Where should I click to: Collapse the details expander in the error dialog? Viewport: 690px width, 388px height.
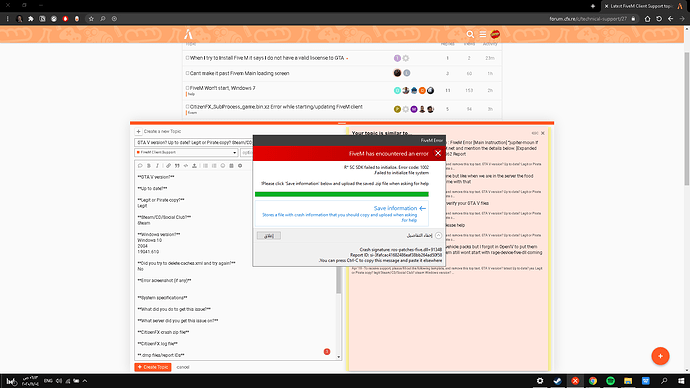pyautogui.click(x=438, y=235)
